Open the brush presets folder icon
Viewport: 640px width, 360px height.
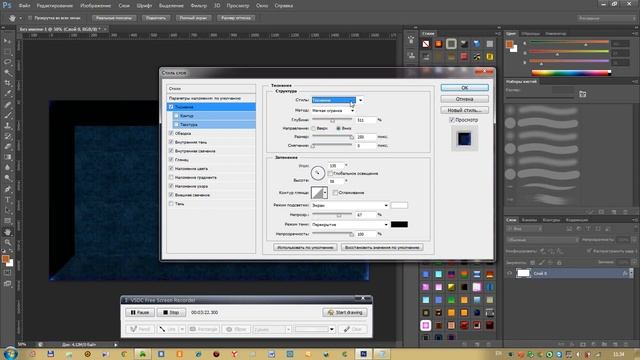click(582, 94)
